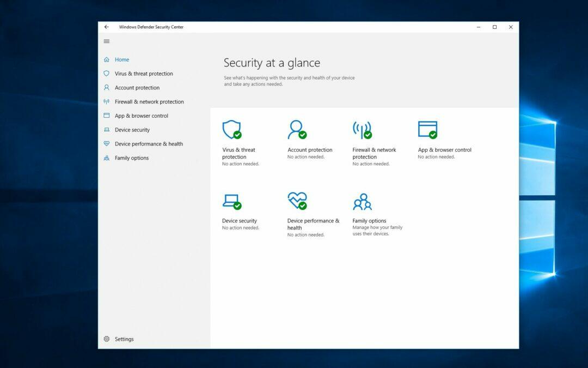Open Account protection from the sidebar

pyautogui.click(x=137, y=88)
